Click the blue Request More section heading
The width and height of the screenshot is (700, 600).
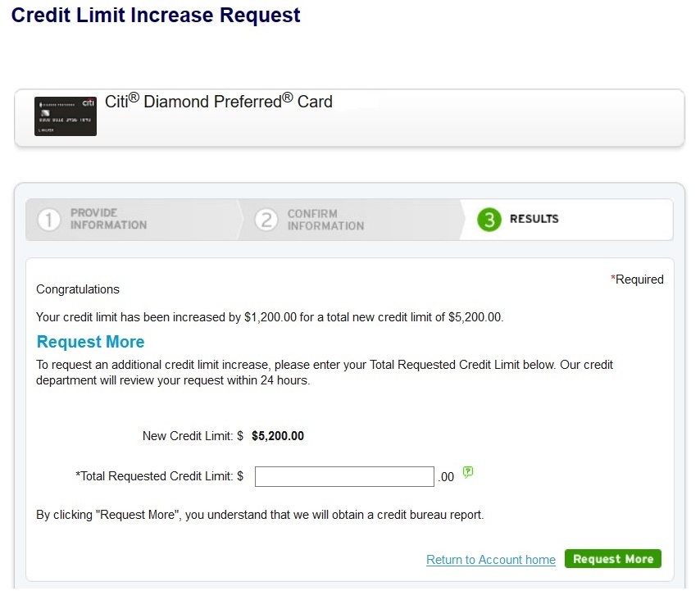click(x=90, y=342)
